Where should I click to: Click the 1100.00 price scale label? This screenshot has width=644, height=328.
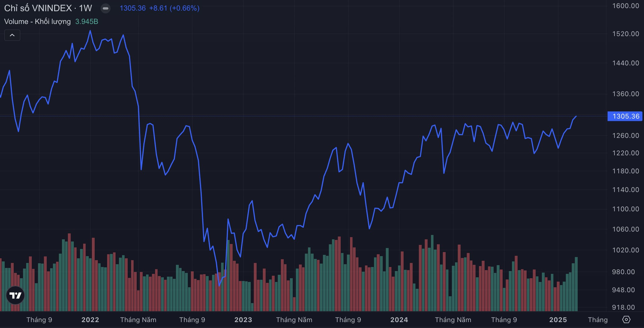[626, 209]
